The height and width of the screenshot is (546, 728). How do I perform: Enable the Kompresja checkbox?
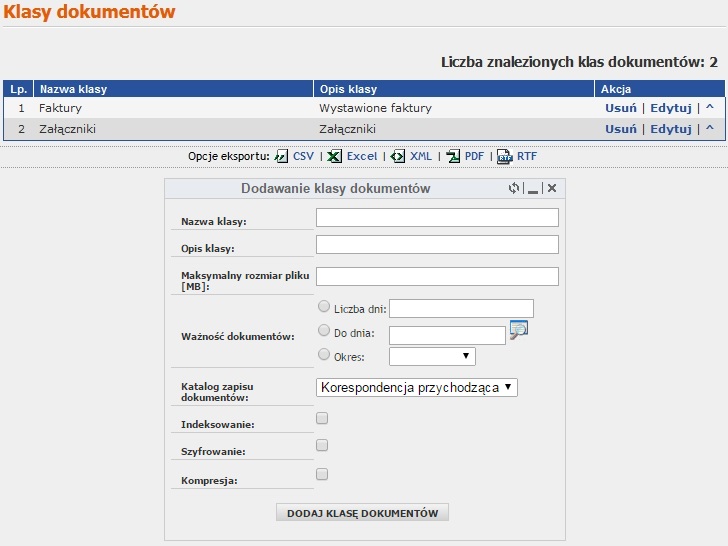(x=322, y=474)
